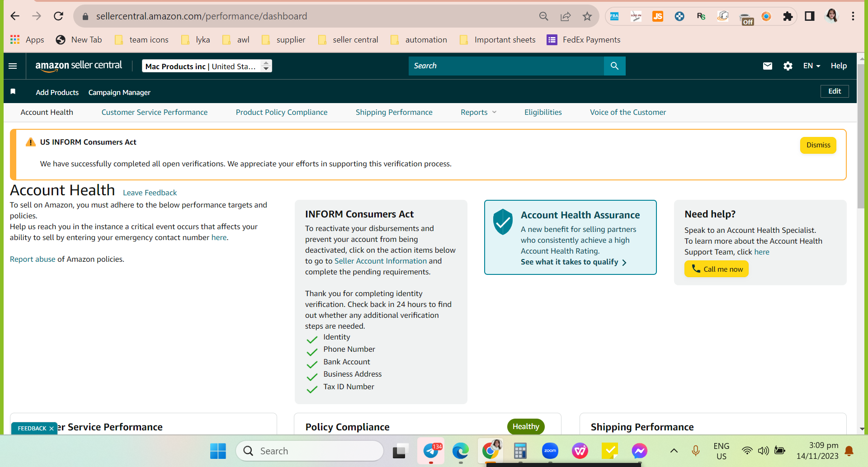Viewport: 868px width, 467px height.
Task: Open the Chrome profile avatar
Action: point(831,16)
